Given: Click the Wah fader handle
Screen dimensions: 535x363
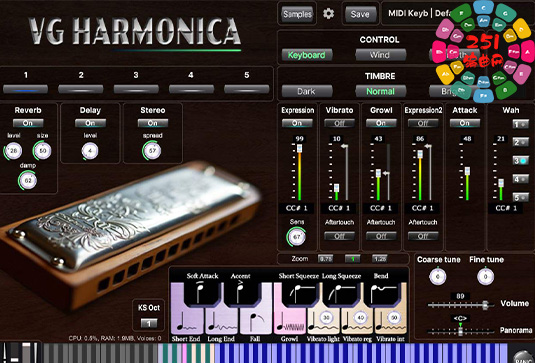Looking at the screenshot, I should click(x=501, y=183).
